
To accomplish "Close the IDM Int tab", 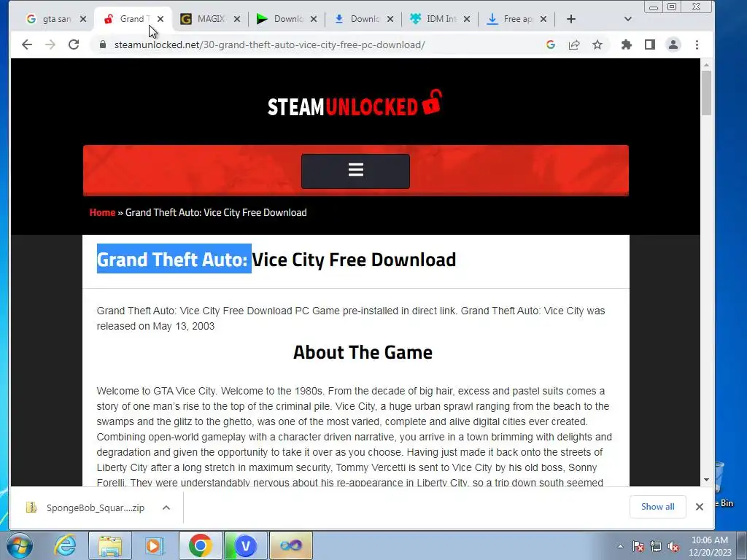I will pos(467,19).
